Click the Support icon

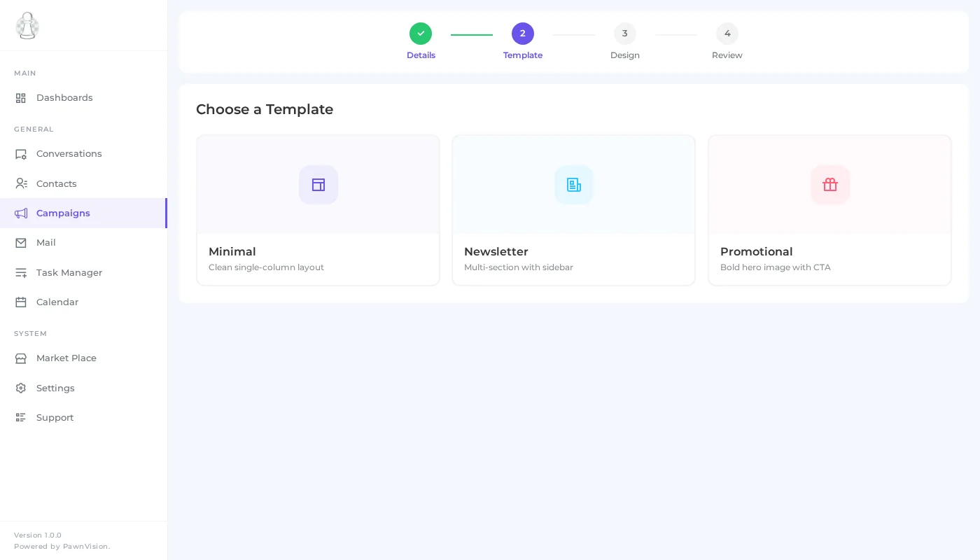coord(21,417)
